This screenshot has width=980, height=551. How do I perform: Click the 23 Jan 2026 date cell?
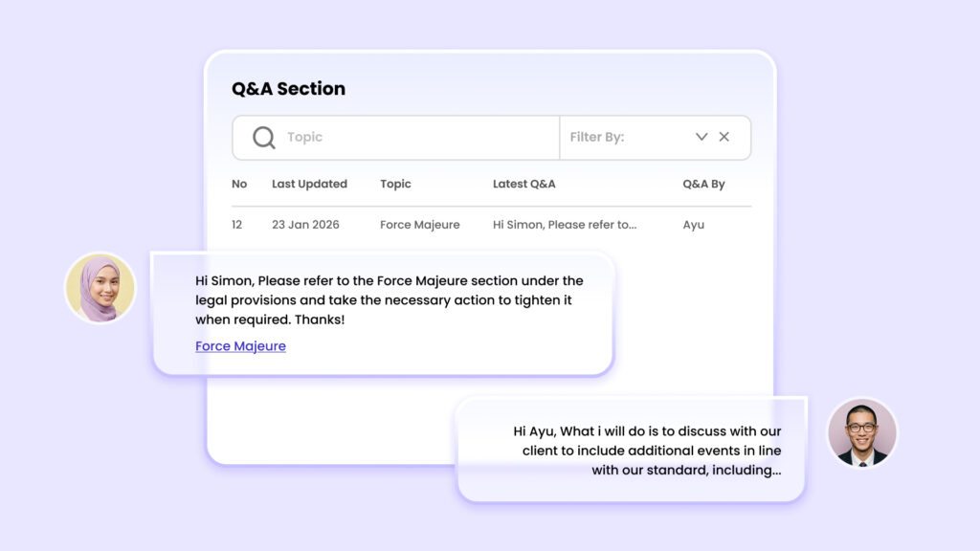(x=305, y=225)
